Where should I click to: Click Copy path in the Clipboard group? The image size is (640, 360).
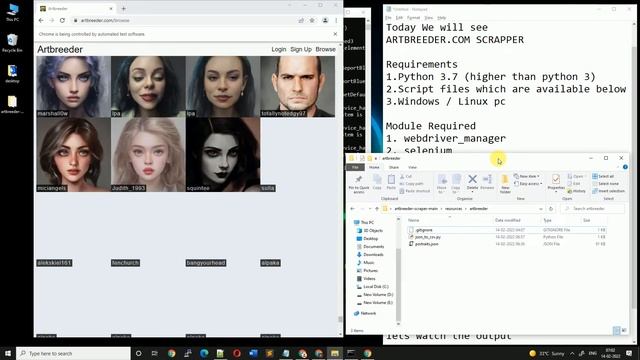coord(411,184)
